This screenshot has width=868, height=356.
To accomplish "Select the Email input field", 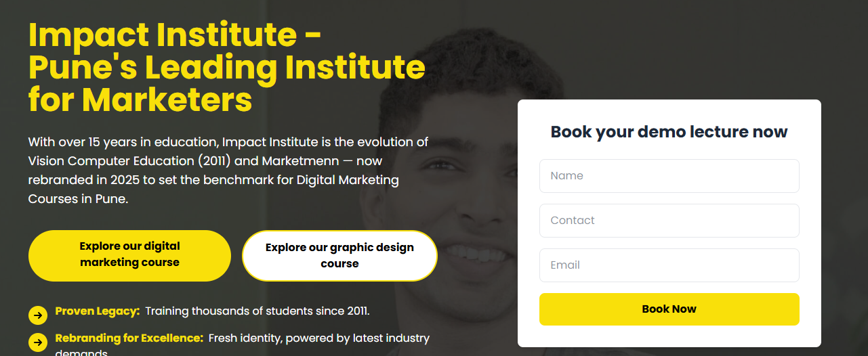I will (x=669, y=265).
